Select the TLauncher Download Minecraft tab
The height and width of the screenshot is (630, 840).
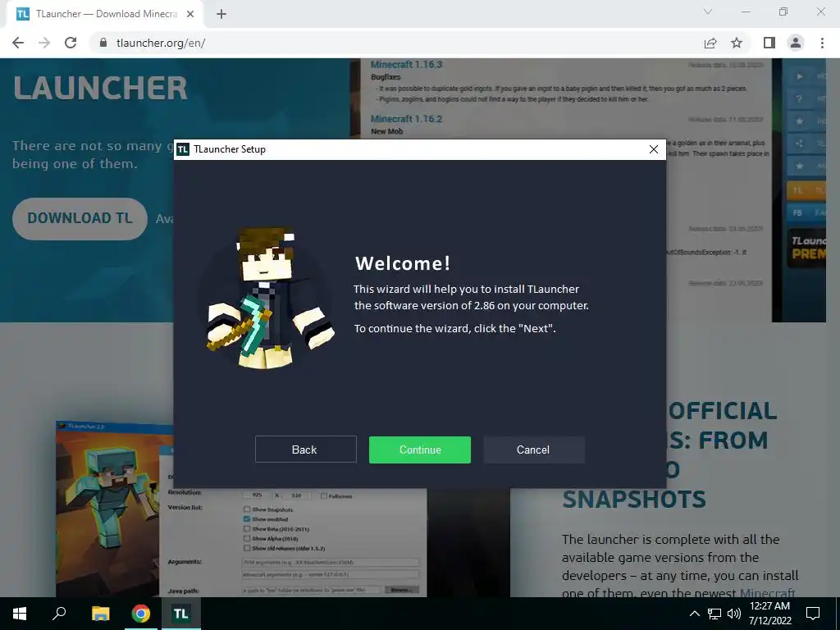(x=104, y=14)
